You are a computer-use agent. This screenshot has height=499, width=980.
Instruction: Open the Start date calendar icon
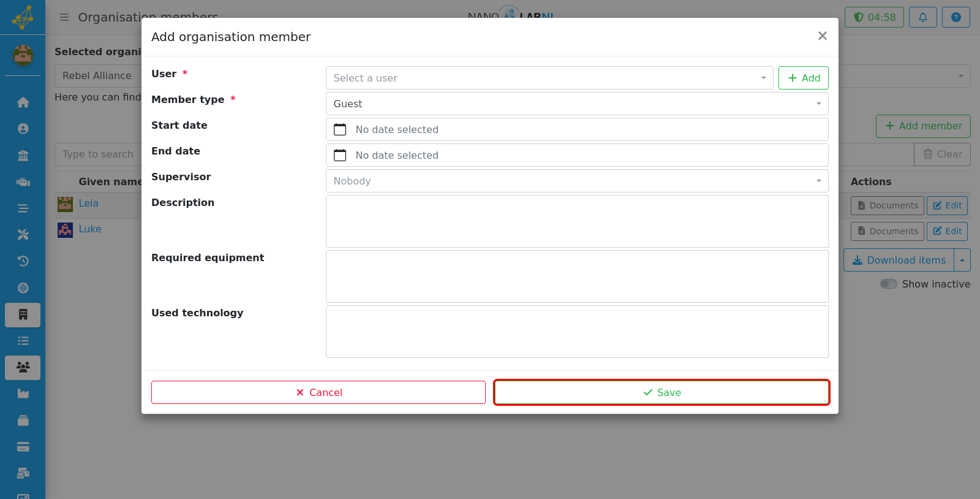click(x=340, y=129)
